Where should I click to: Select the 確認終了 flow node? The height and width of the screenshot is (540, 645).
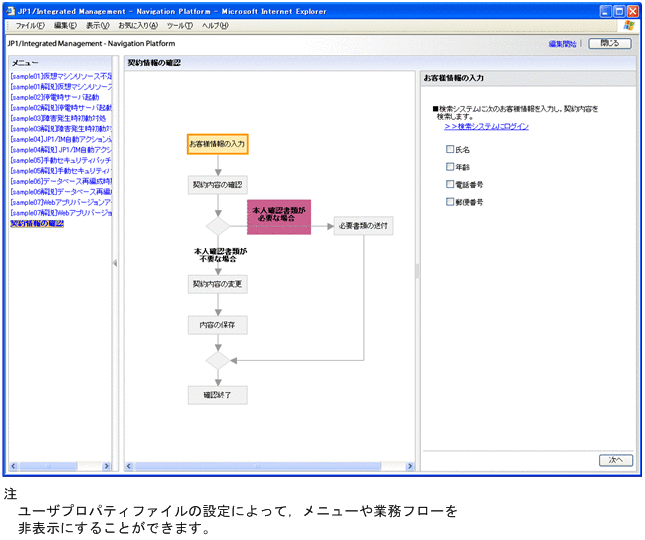tap(218, 395)
